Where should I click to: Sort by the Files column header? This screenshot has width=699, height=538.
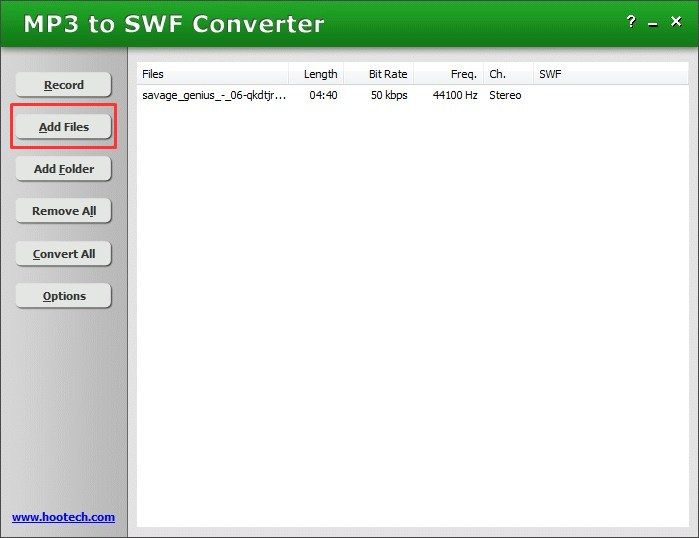tap(213, 74)
